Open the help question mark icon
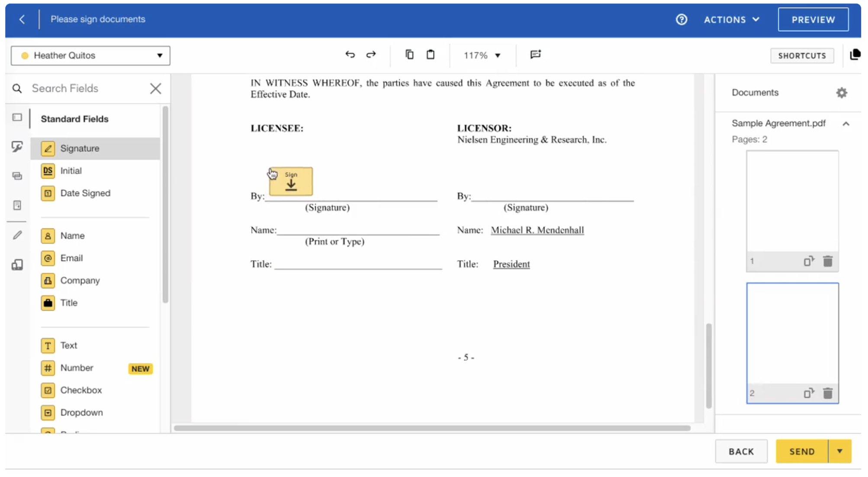This screenshot has height=477, width=868. tap(681, 19)
